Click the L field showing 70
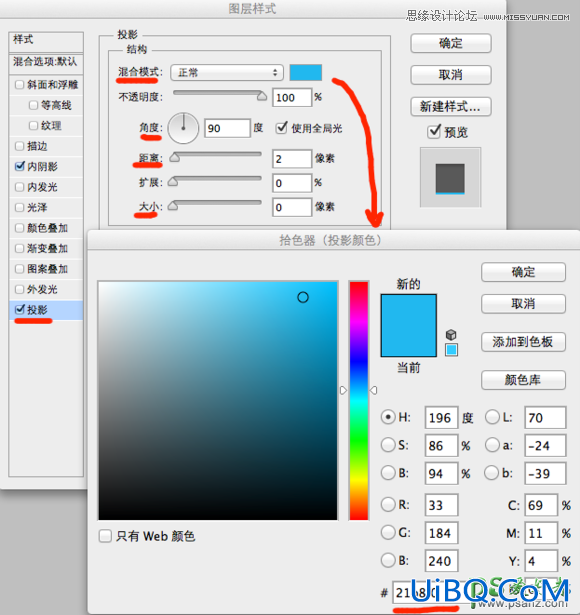 pyautogui.click(x=545, y=418)
